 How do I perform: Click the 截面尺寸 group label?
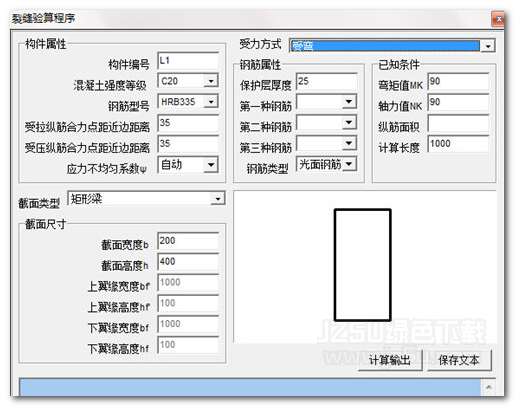(x=46, y=224)
